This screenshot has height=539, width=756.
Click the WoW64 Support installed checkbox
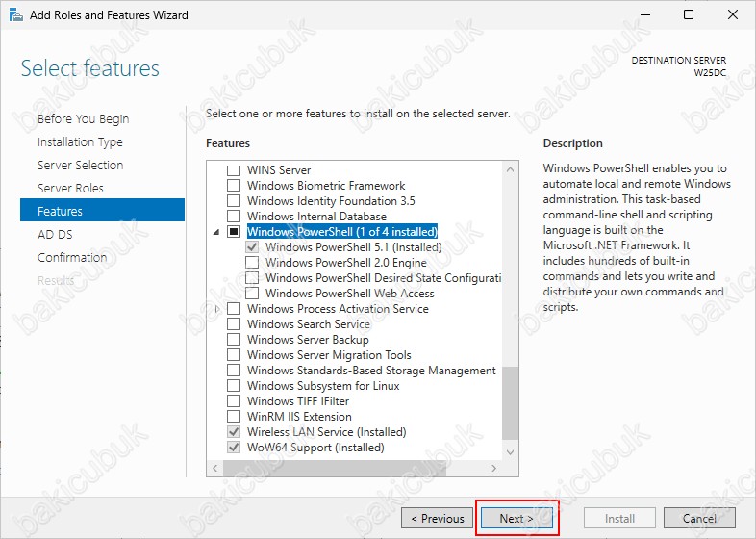tap(234, 448)
